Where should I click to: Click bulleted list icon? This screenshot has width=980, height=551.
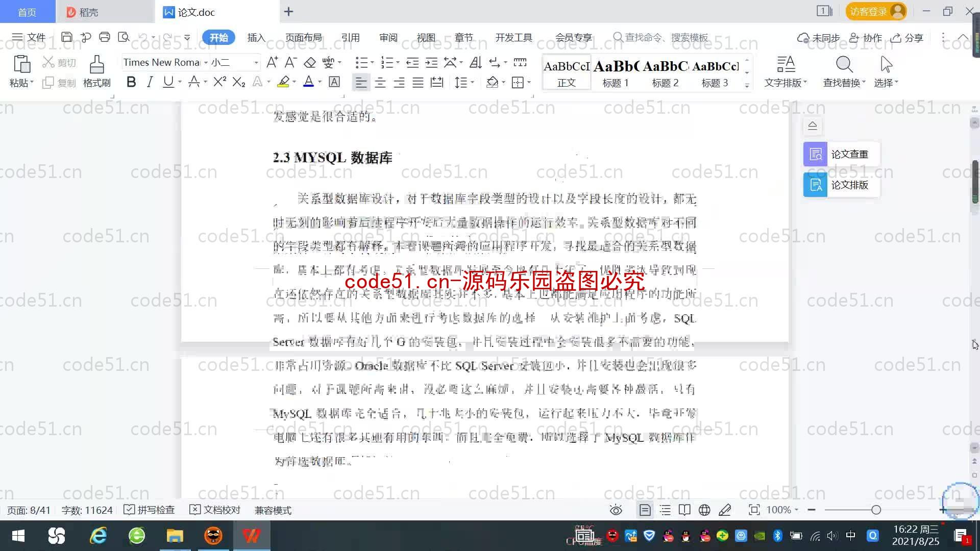361,62
